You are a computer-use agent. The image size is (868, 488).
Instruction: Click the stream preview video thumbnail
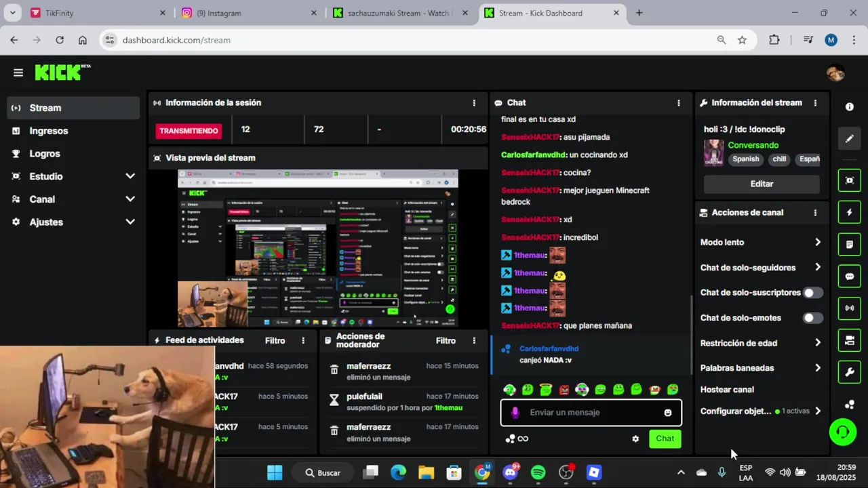pos(318,249)
